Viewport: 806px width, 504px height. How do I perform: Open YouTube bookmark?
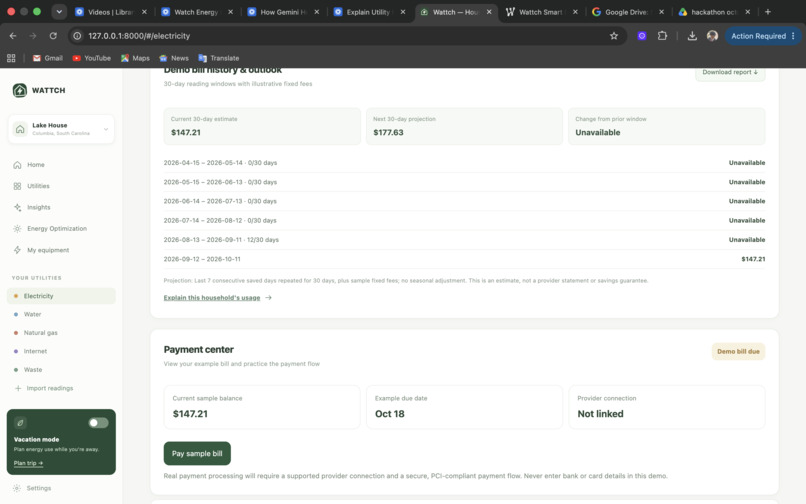click(x=91, y=58)
